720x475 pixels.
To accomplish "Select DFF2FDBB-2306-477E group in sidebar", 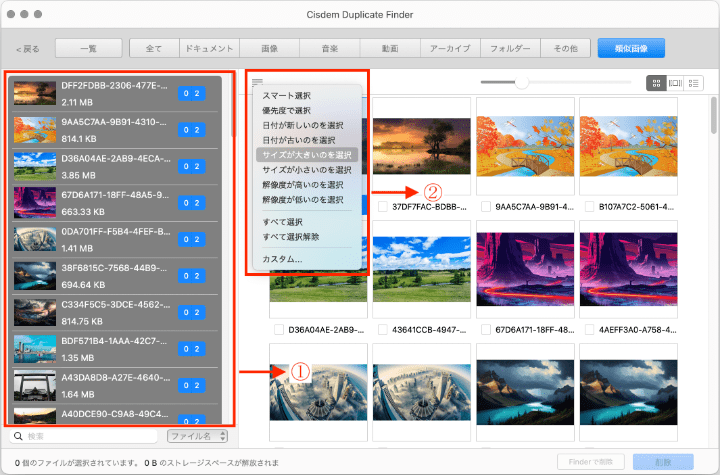I will click(x=115, y=94).
